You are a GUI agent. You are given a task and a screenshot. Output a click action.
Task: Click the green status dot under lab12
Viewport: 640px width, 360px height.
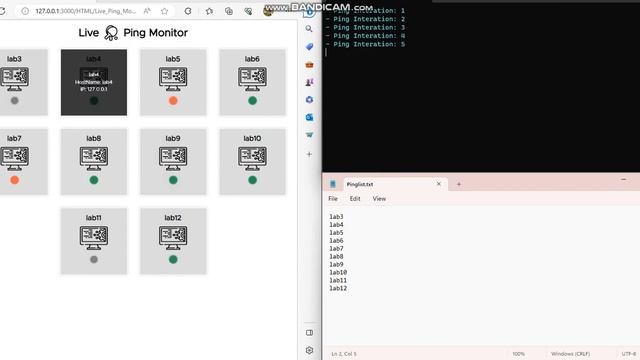[173, 259]
